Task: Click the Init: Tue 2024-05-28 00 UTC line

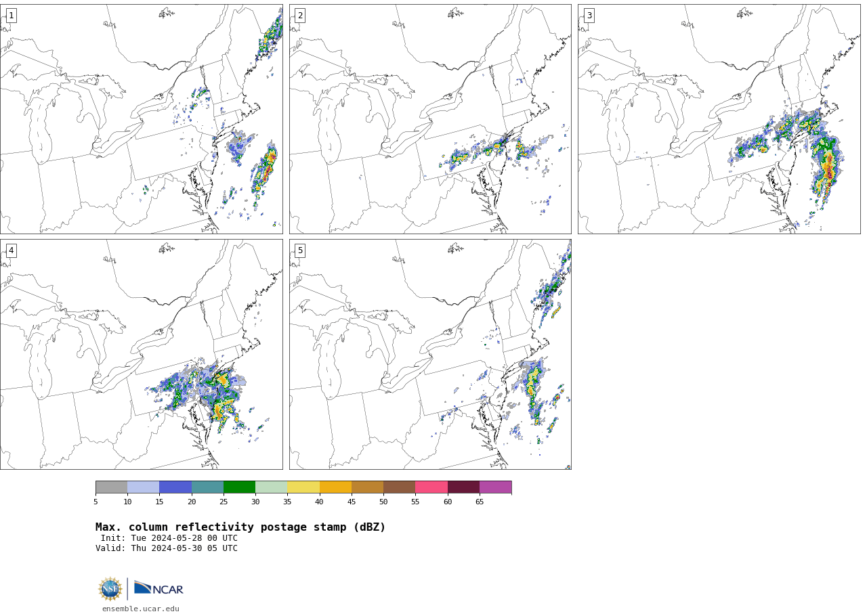Action: point(169,538)
